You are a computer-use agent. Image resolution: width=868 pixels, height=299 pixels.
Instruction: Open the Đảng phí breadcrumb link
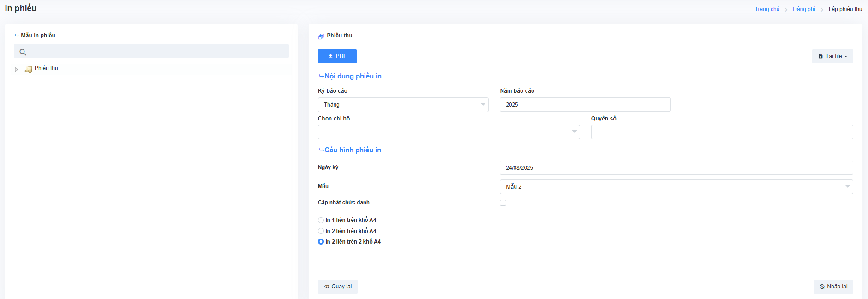pyautogui.click(x=803, y=9)
